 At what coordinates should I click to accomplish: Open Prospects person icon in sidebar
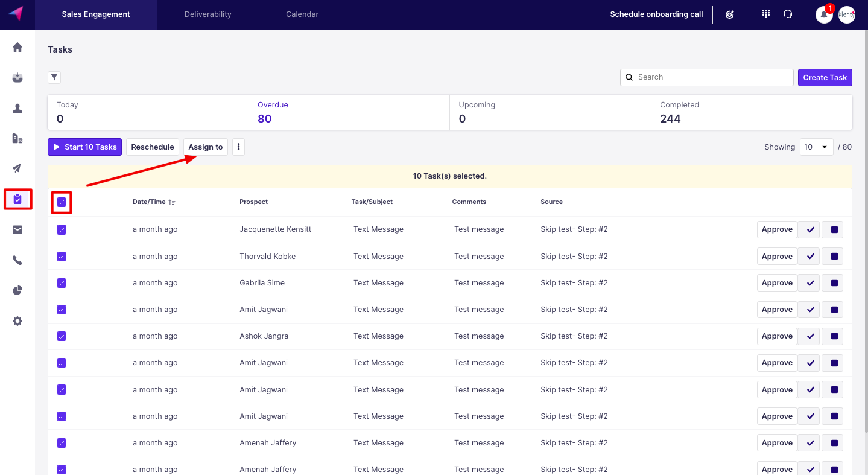pyautogui.click(x=17, y=108)
